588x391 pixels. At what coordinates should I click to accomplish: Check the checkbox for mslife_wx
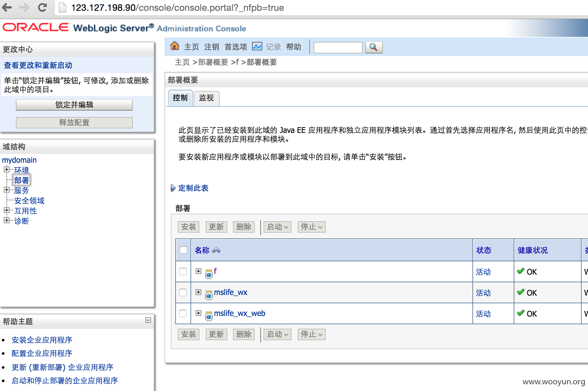click(183, 292)
